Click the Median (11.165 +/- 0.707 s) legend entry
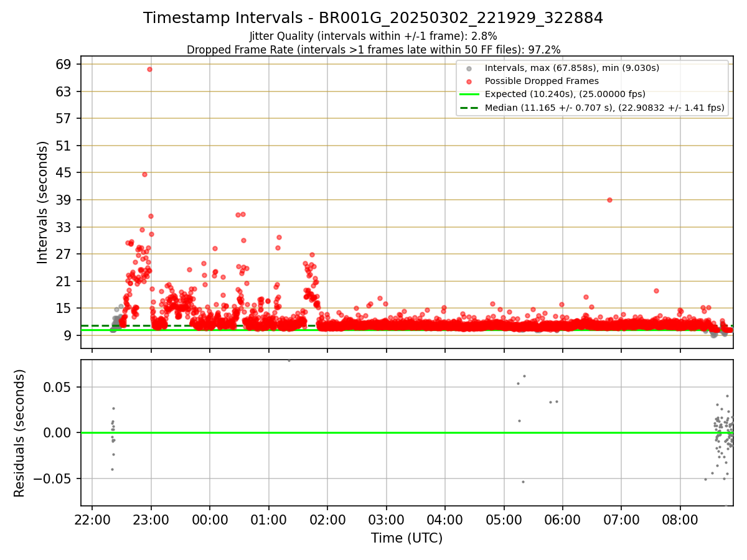 (604, 108)
